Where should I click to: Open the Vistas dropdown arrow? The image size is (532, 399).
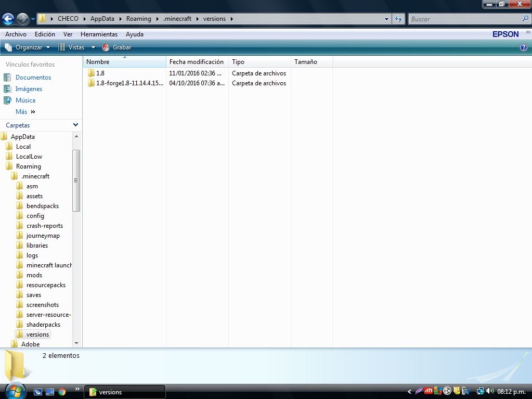[x=93, y=47]
